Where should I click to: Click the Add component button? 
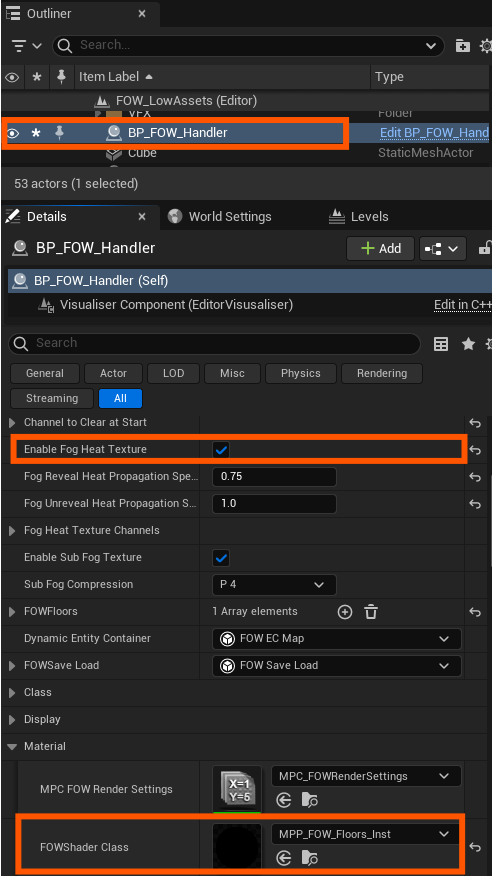(x=380, y=249)
